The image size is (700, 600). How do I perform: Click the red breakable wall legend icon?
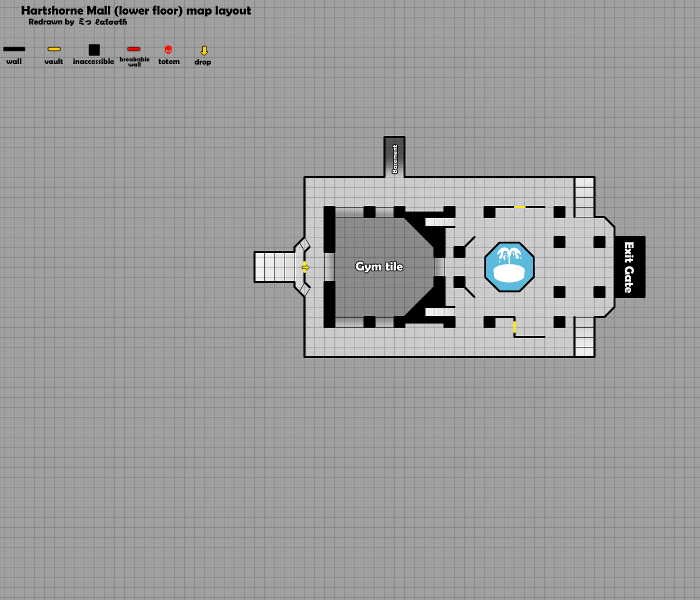[134, 49]
